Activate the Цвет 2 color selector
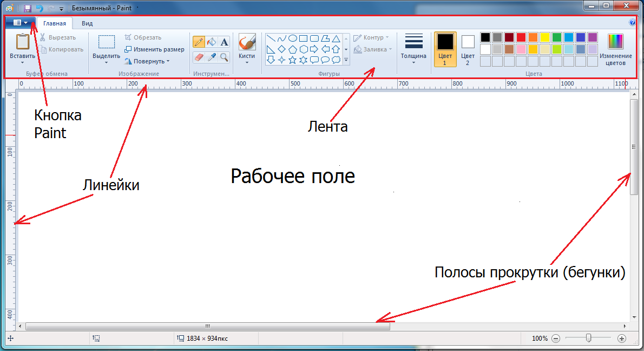 tap(468, 49)
